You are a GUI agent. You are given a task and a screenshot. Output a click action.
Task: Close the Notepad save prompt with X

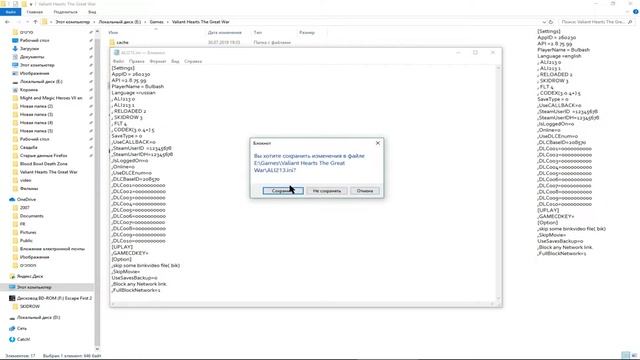click(x=378, y=143)
